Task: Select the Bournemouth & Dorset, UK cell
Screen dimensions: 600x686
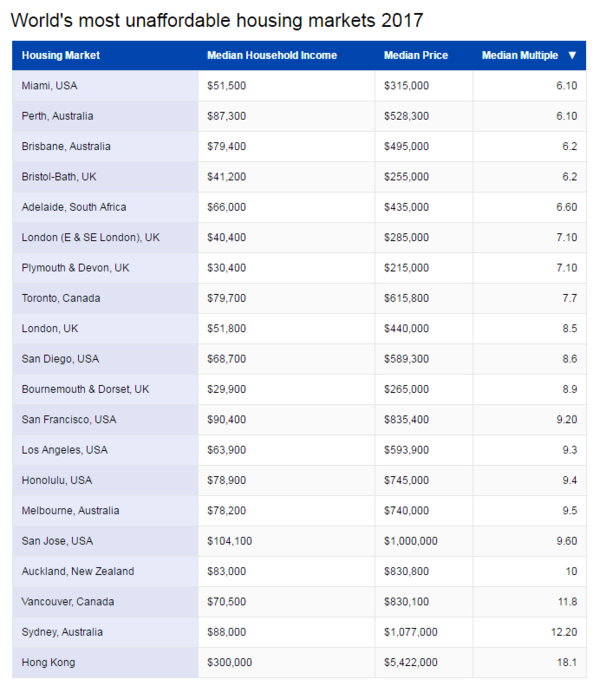Action: pyautogui.click(x=85, y=389)
